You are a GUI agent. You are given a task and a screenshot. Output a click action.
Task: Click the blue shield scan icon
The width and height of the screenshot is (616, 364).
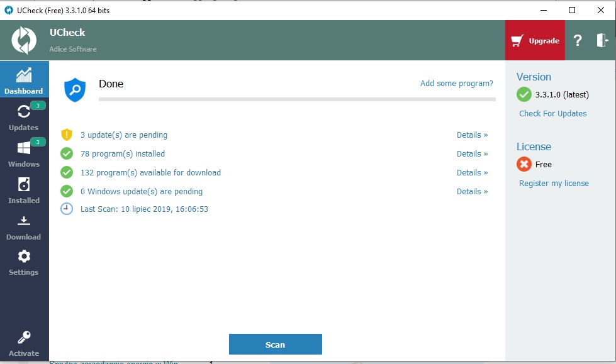coord(75,89)
